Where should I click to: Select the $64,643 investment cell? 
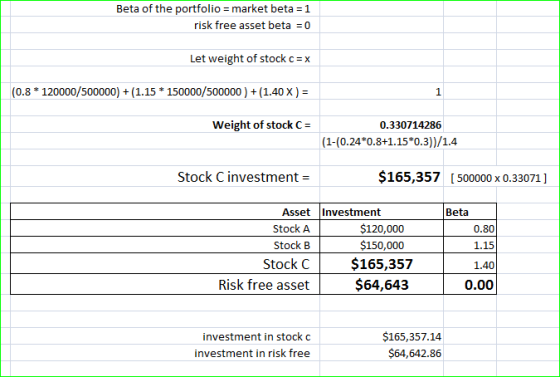(382, 285)
